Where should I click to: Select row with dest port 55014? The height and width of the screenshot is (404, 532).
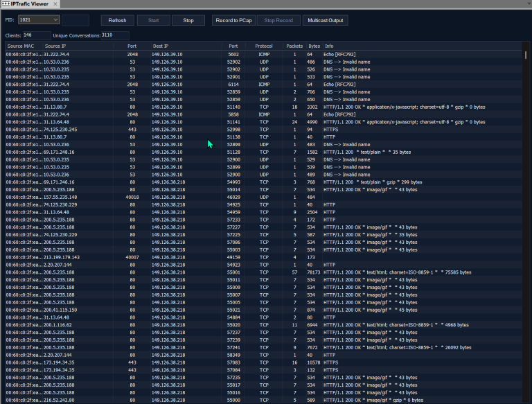click(x=263, y=190)
